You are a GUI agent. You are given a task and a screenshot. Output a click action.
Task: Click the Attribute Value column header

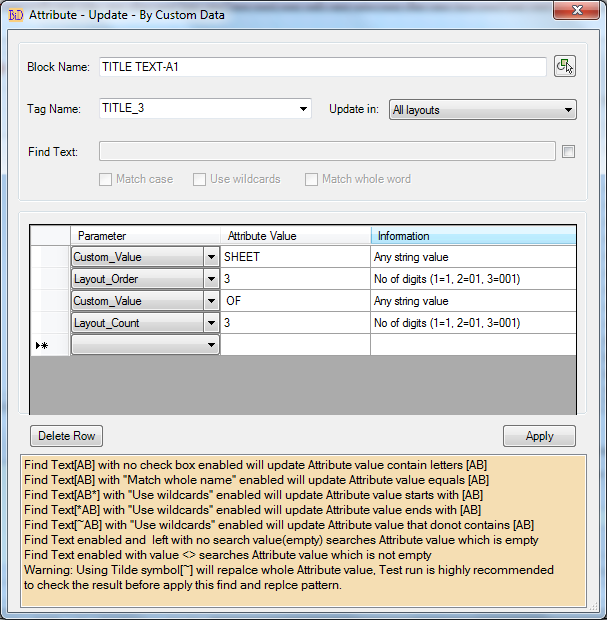(x=295, y=236)
